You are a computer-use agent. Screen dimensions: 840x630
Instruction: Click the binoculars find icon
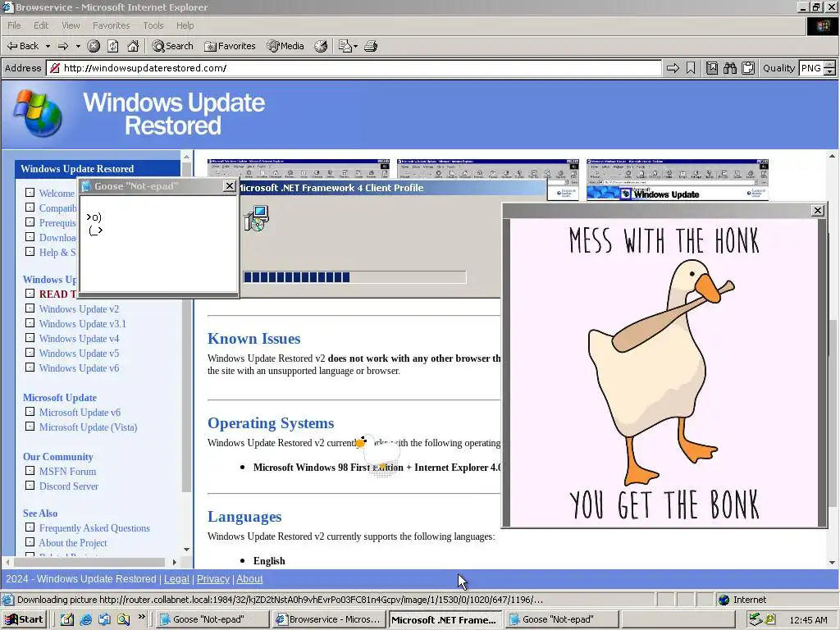click(729, 68)
